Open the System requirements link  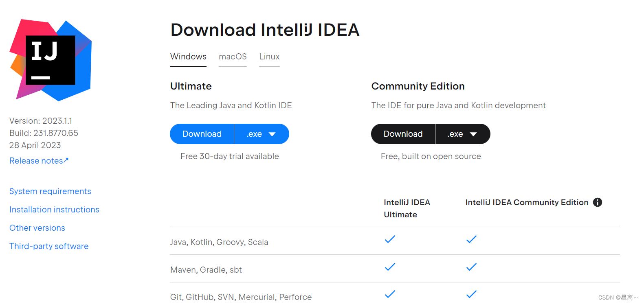tap(50, 191)
